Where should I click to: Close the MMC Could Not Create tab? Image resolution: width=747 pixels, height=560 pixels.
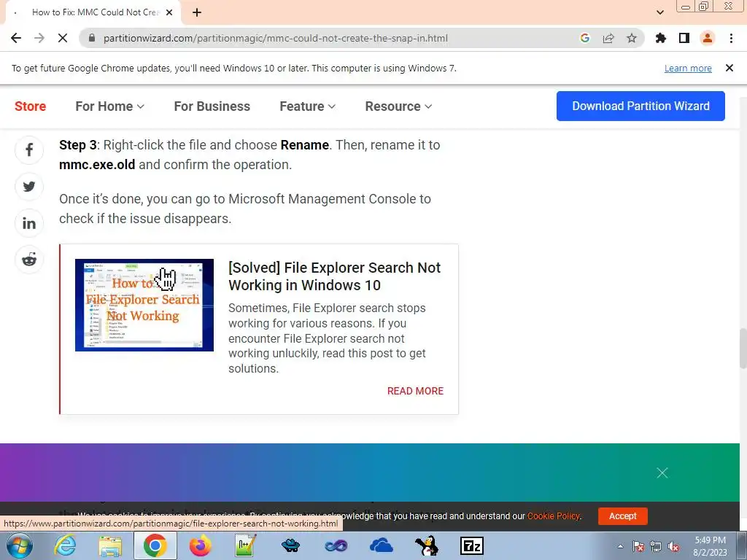[x=169, y=12]
